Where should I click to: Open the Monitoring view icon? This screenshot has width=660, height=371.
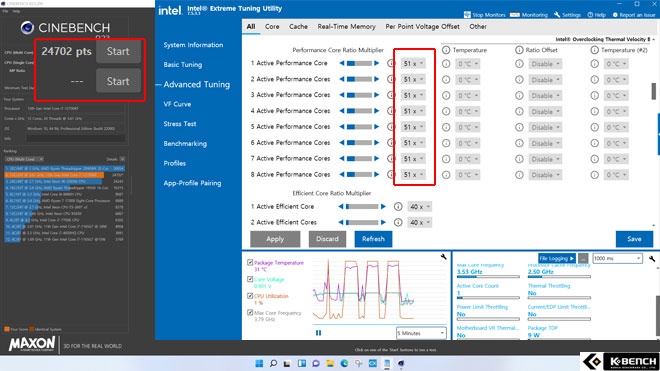pyautogui.click(x=514, y=15)
